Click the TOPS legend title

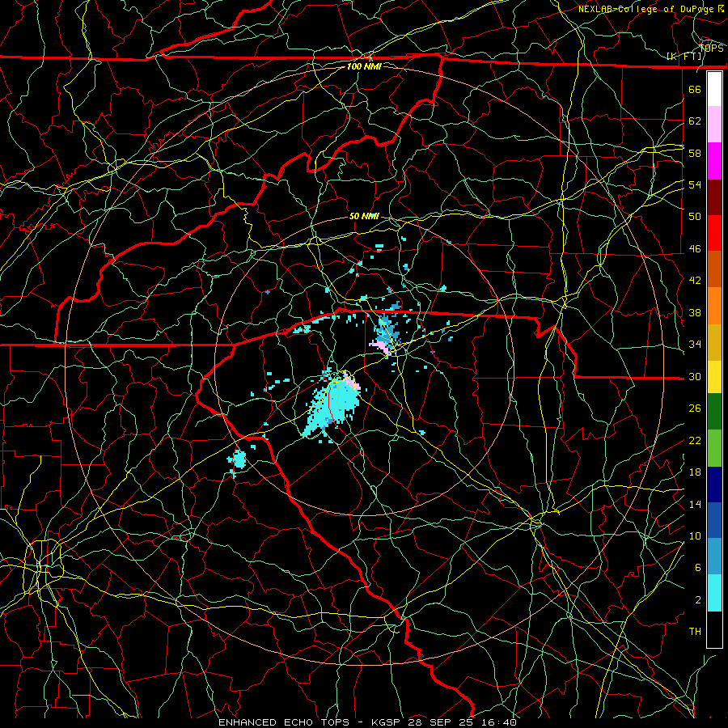711,49
